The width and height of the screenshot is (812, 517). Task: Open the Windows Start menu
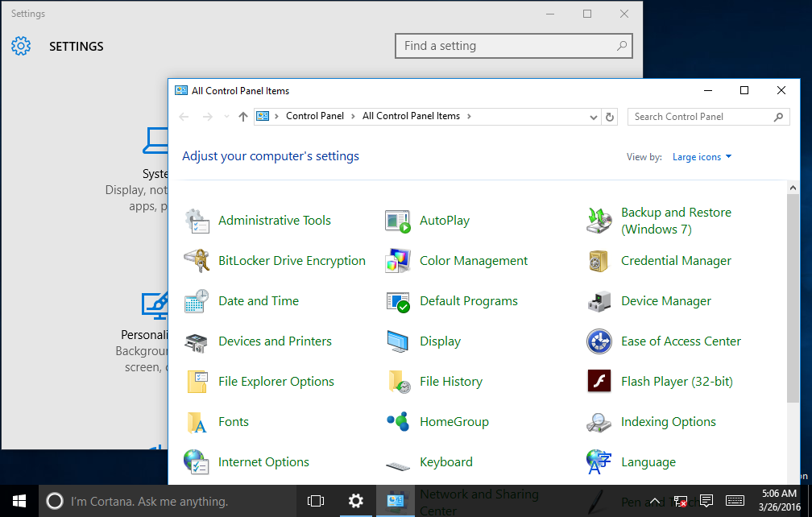(19, 501)
